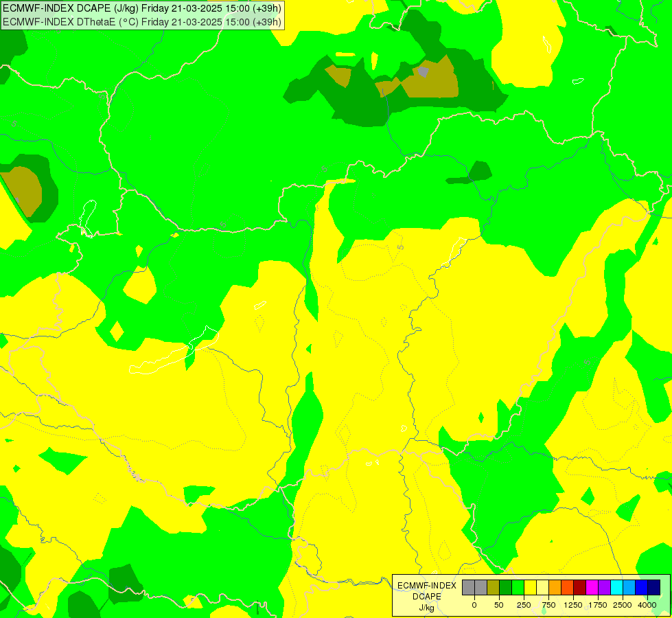Click the legend label "250"
Screen dimensions: 672x618
tap(524, 605)
